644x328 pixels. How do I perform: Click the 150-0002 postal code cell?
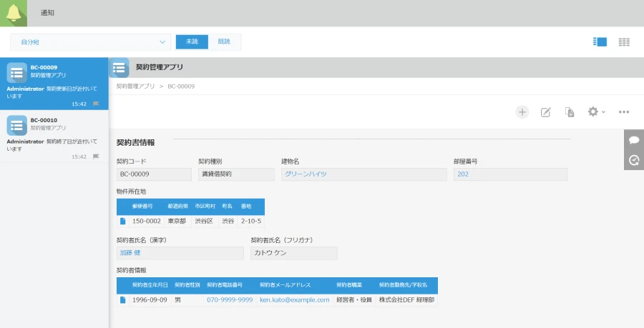pos(146,221)
